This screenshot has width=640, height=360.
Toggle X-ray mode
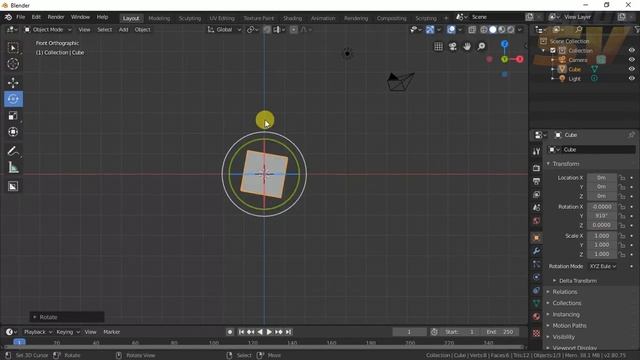coord(472,30)
